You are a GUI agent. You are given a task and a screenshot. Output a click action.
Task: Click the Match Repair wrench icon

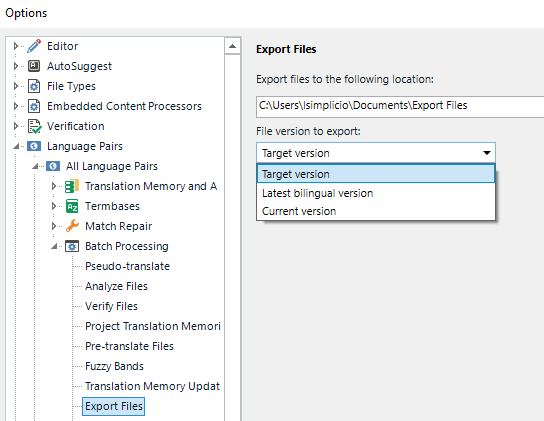(72, 226)
